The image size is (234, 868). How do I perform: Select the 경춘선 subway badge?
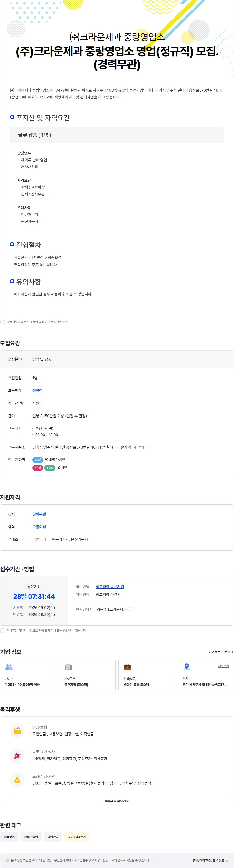[x=49, y=467]
